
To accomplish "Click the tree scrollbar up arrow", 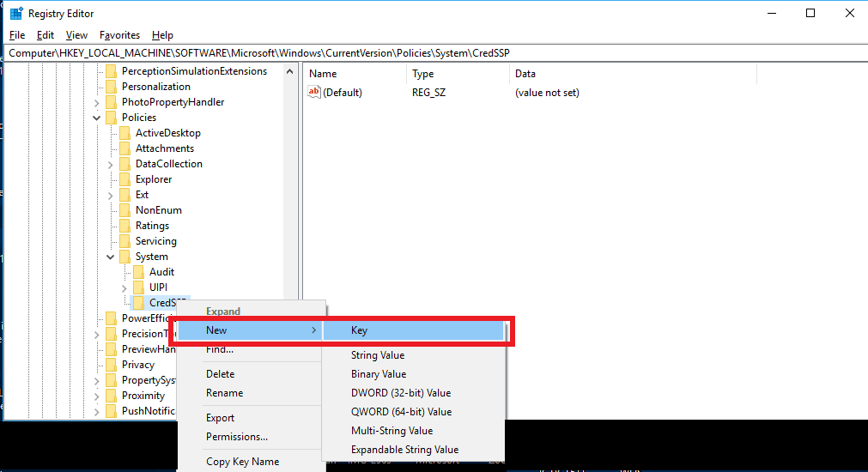I will tap(289, 71).
